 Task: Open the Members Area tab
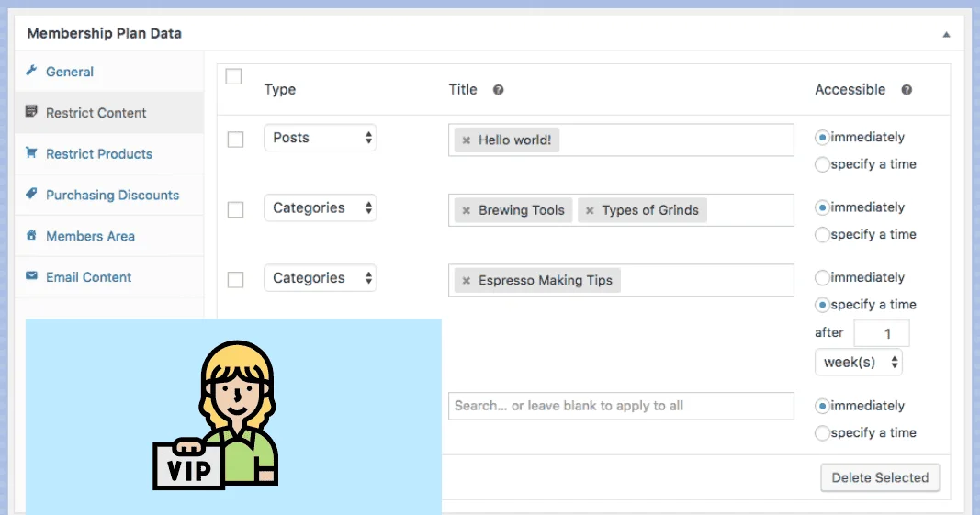[x=109, y=236]
